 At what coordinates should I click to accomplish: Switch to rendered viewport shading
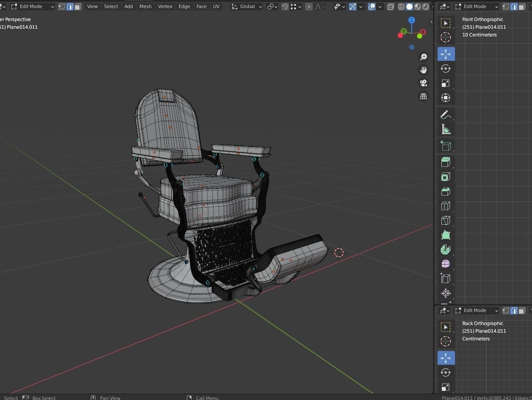pos(425,6)
